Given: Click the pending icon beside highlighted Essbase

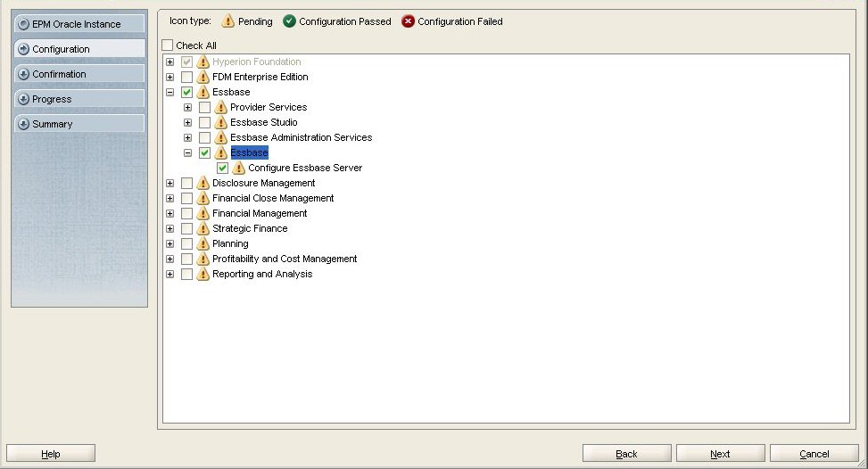Looking at the screenshot, I should coord(221,152).
